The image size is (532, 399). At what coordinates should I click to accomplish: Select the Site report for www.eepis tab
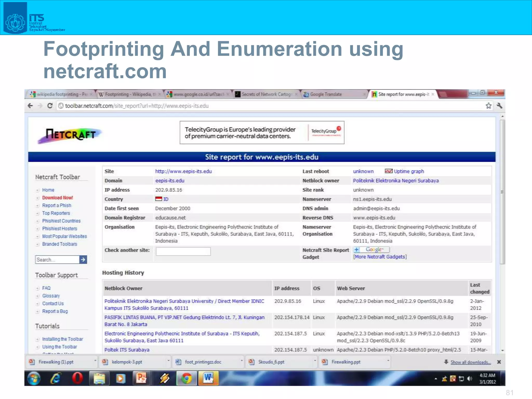pos(403,94)
